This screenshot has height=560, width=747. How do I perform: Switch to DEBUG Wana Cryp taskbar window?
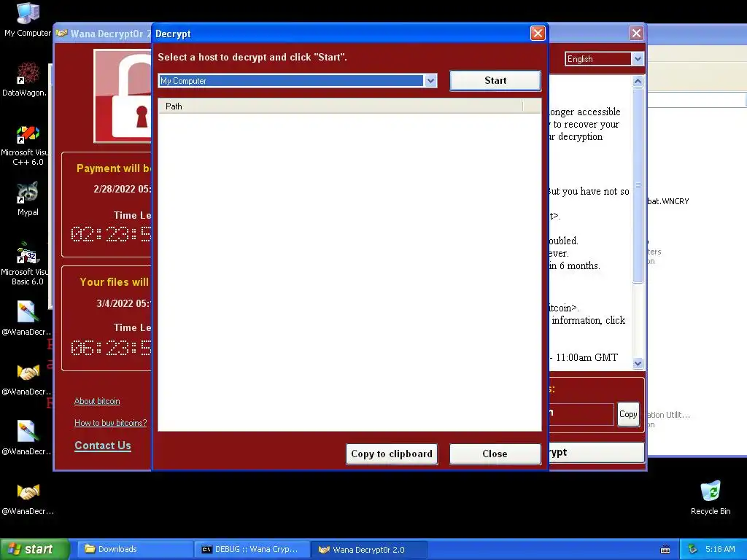click(252, 549)
